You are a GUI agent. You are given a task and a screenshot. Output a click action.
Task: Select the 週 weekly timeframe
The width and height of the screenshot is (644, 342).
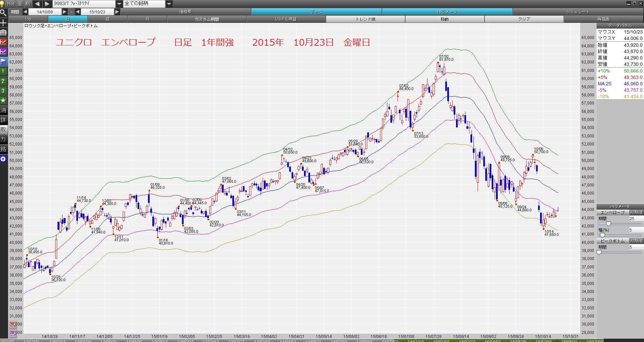(108, 19)
